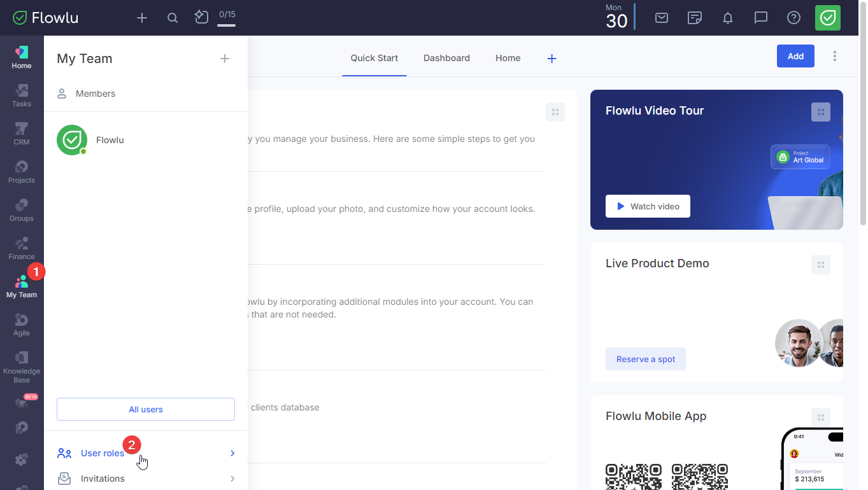The height and width of the screenshot is (490, 868).
Task: Open the green user avatar in top bar
Action: (x=828, y=18)
